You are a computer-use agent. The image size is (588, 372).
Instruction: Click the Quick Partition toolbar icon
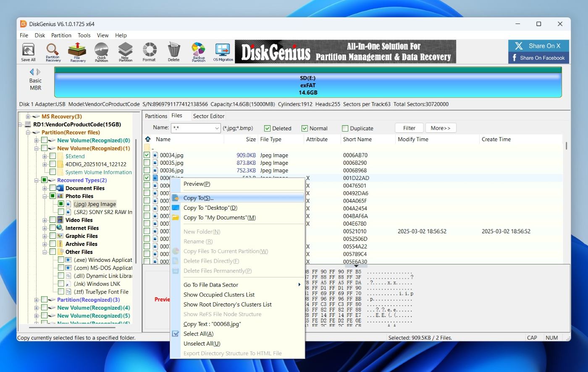pos(101,51)
